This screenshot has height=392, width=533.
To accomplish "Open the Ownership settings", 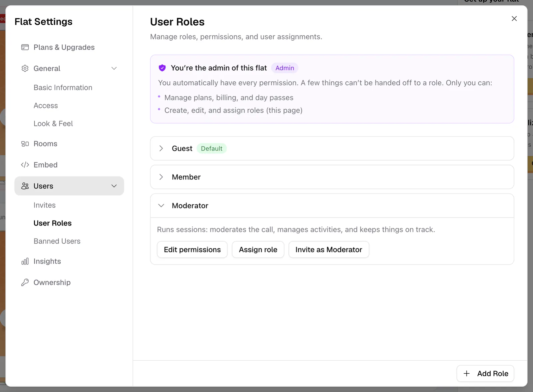I will point(52,282).
